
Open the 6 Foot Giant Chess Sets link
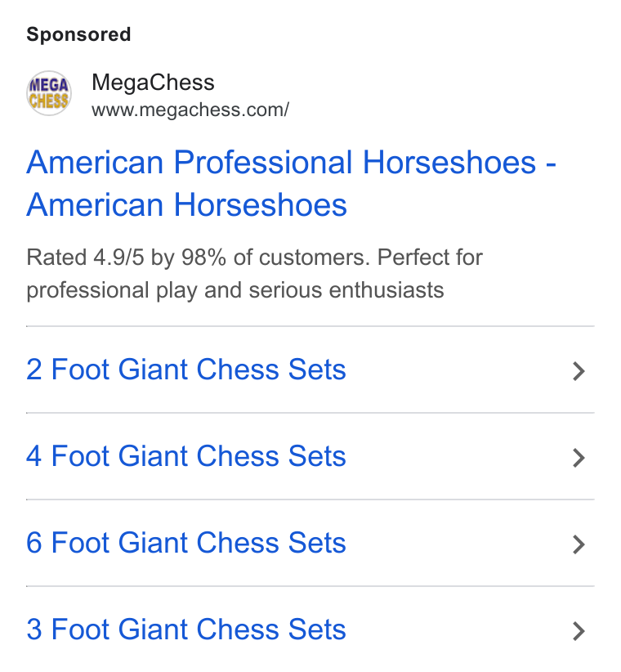point(185,543)
